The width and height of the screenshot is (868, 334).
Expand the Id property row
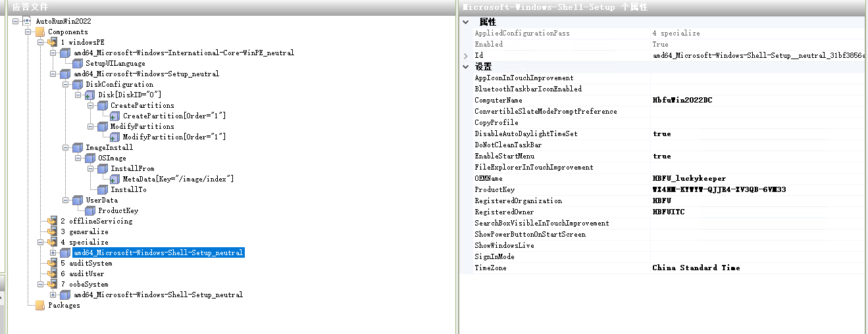click(466, 56)
